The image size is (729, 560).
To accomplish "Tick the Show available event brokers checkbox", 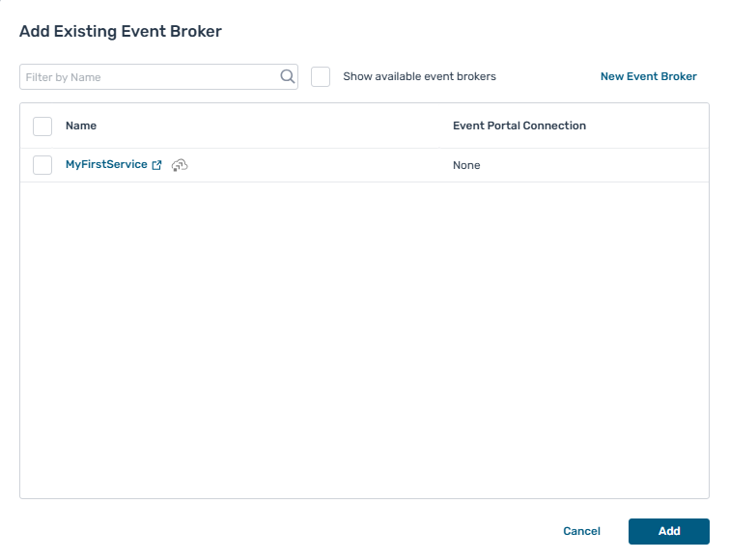I will coord(321,77).
